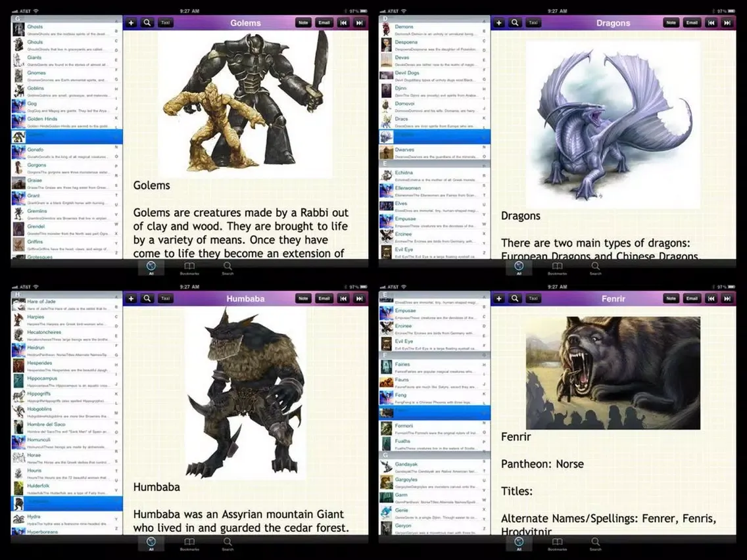The image size is (747, 560).
Task: Open the Gremlins entry in the list
Action: [63, 214]
